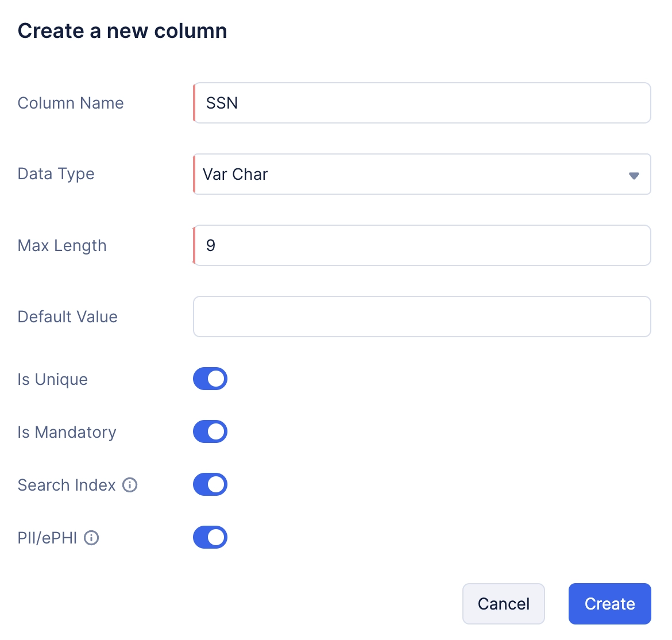Cancel the new column dialog

coord(504,604)
